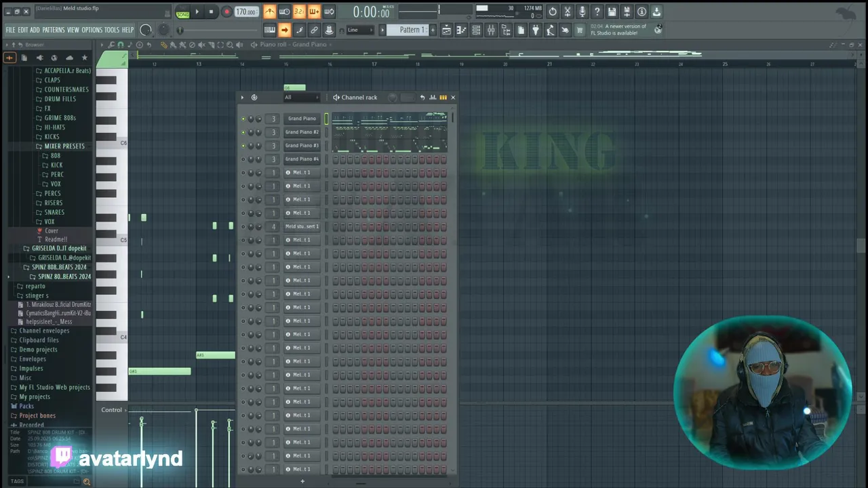Click the Grand Piano #3 channel button
The height and width of the screenshot is (488, 868).
tap(302, 146)
